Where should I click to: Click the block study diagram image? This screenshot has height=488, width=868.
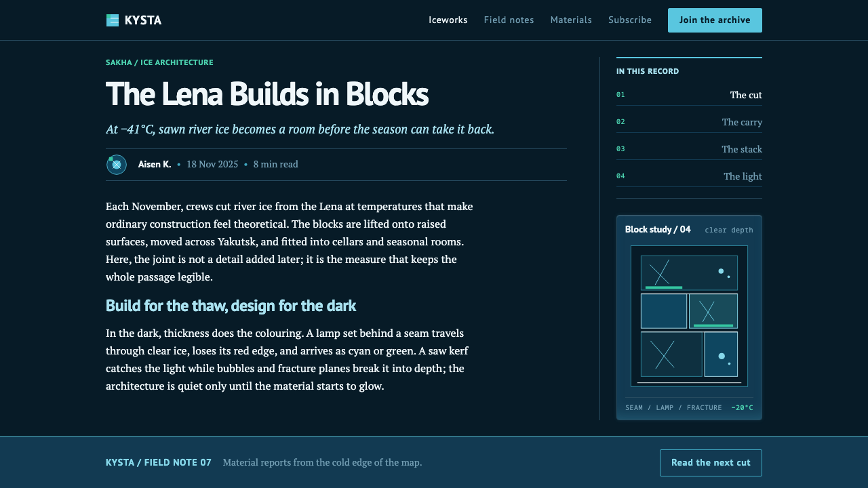[689, 316]
